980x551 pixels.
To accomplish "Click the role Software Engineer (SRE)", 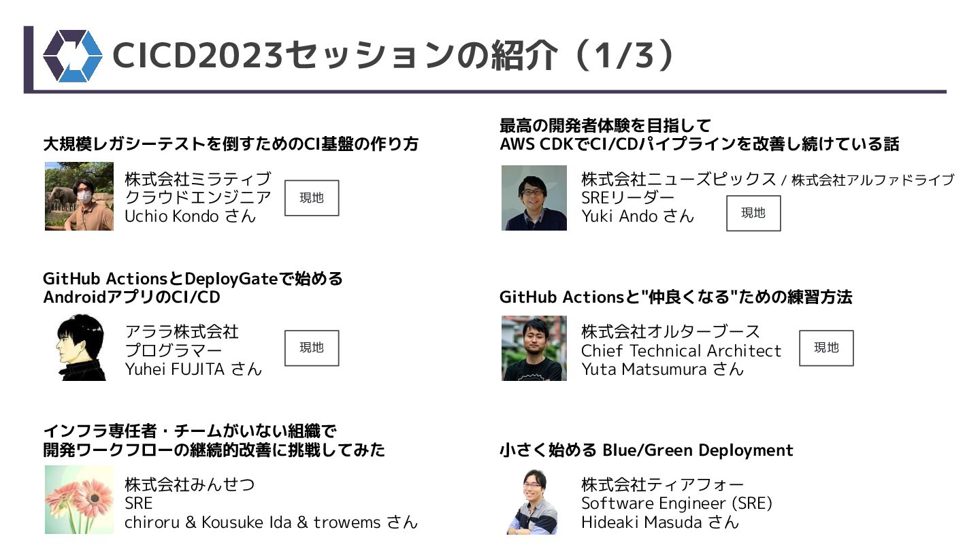I will [677, 503].
